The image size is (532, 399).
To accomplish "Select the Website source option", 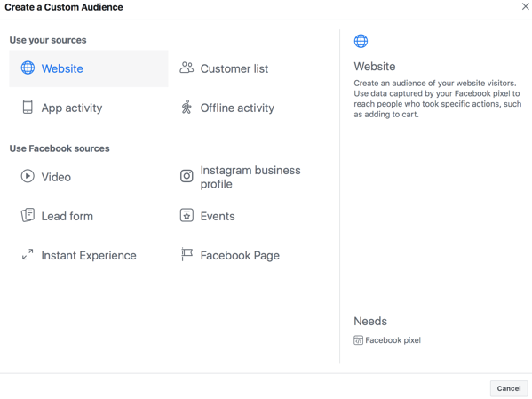I will (x=89, y=68).
